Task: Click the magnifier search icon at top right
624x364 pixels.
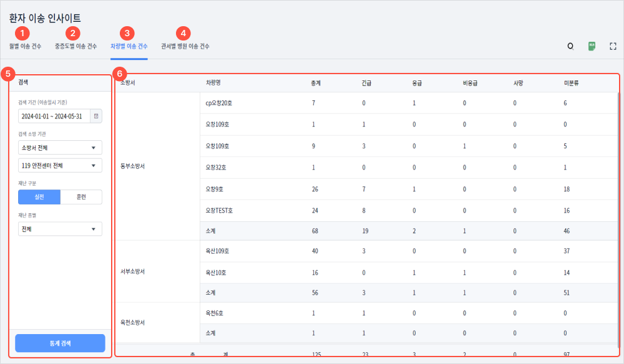Action: pyautogui.click(x=570, y=46)
